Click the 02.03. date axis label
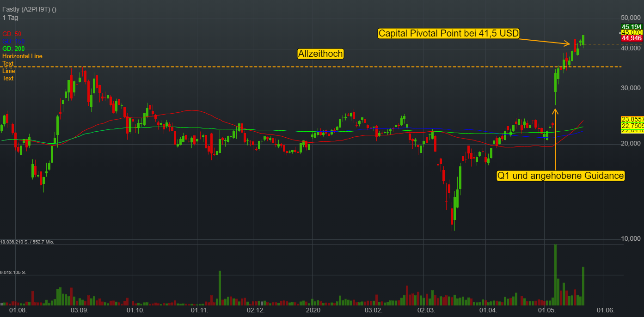Viewport: 644px width, 317px height. point(427,310)
